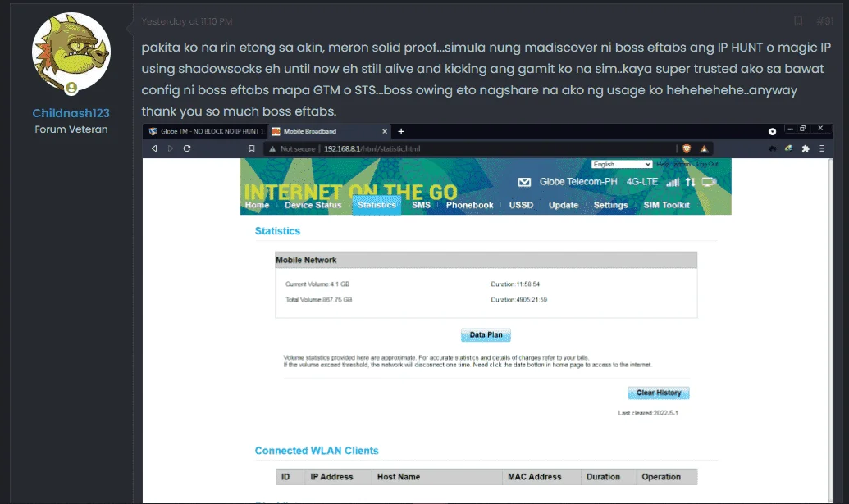849x504 pixels.
Task: Click the Connected WLAN Clients heading
Action: 317,451
